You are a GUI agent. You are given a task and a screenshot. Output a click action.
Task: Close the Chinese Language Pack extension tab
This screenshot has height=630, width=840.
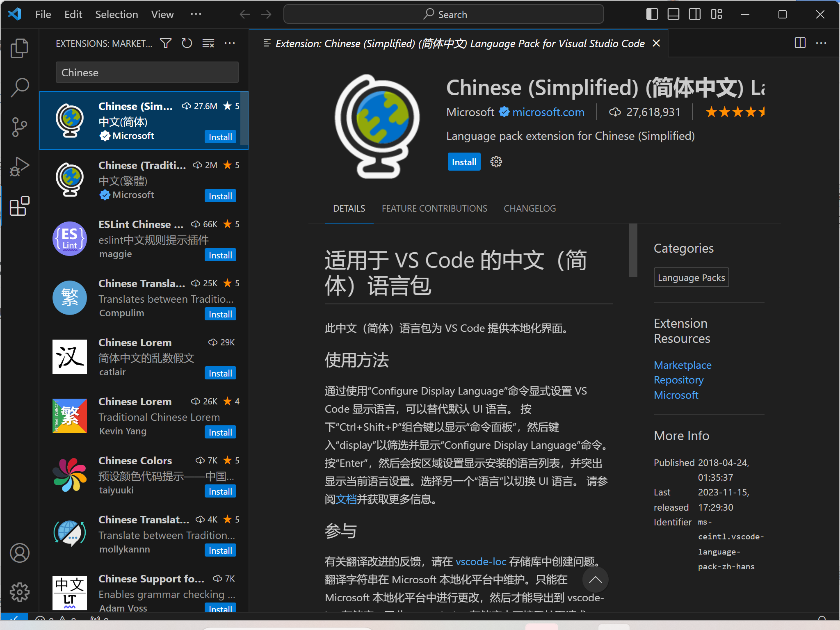656,43
